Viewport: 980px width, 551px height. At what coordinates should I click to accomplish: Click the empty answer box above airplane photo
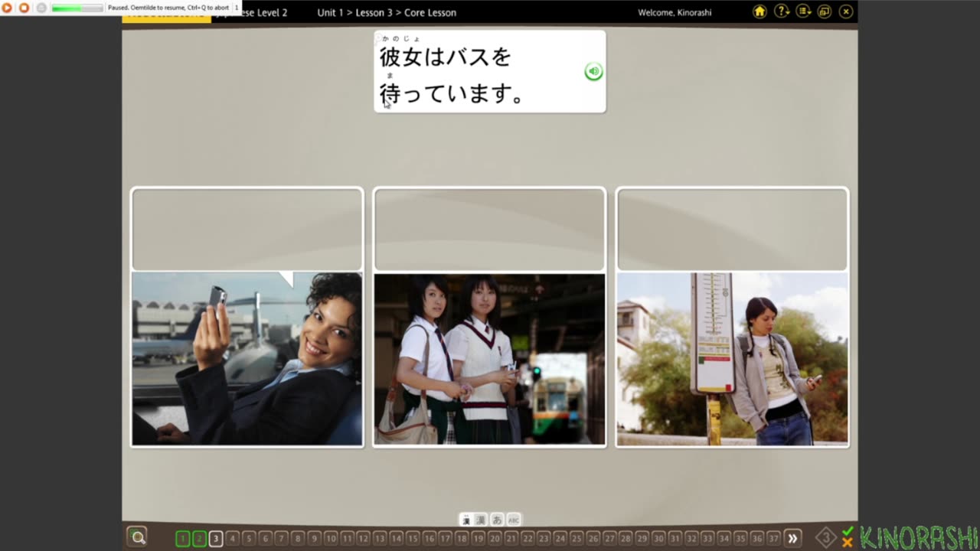coord(247,230)
